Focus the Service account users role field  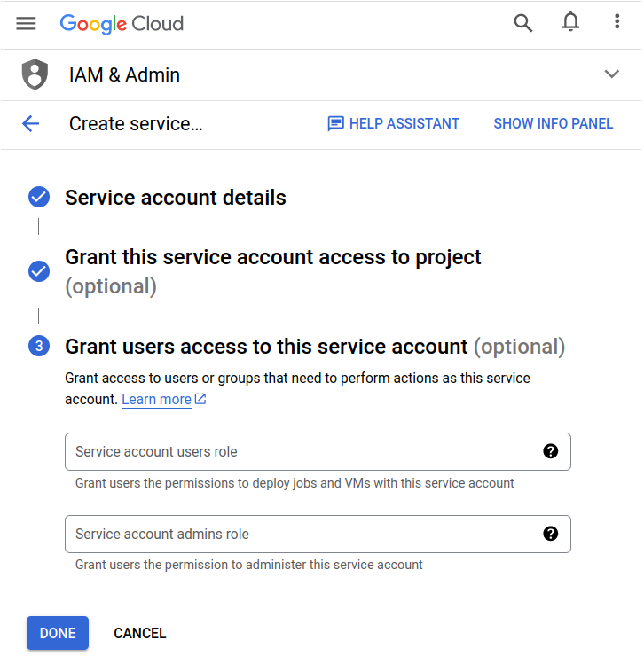(x=302, y=451)
